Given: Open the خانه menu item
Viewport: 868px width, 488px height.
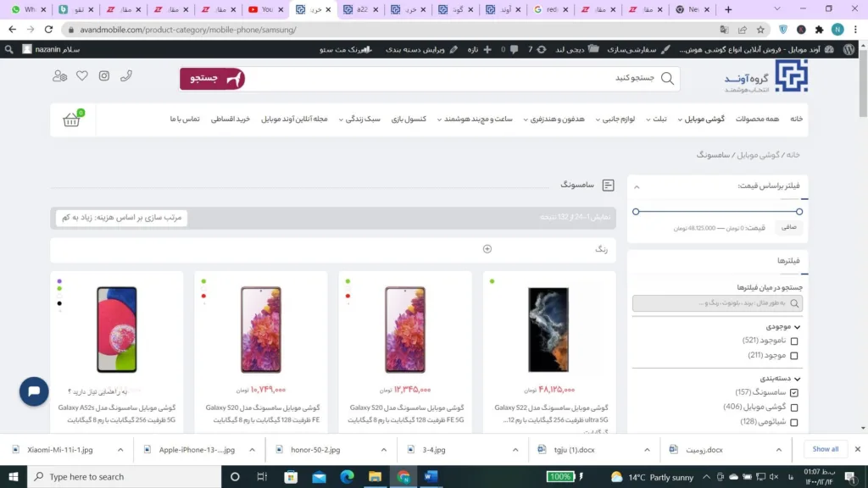Looking at the screenshot, I should [796, 119].
